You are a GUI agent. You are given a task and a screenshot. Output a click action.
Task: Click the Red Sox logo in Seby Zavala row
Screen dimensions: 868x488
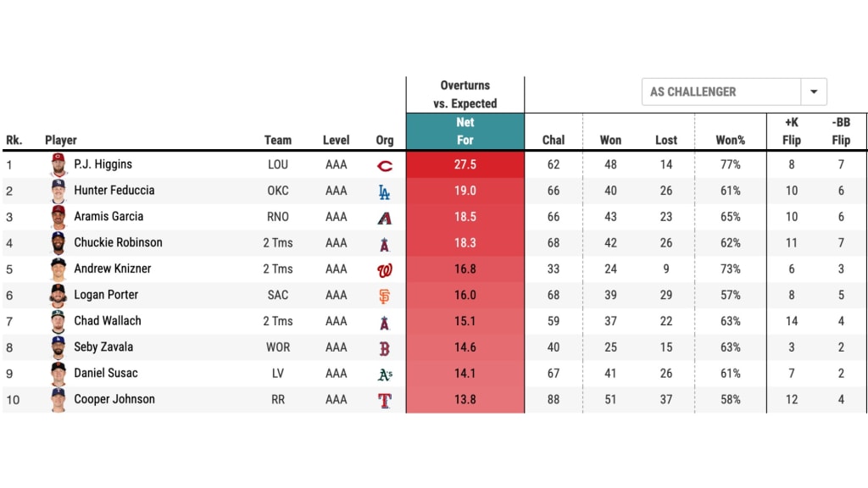click(385, 348)
